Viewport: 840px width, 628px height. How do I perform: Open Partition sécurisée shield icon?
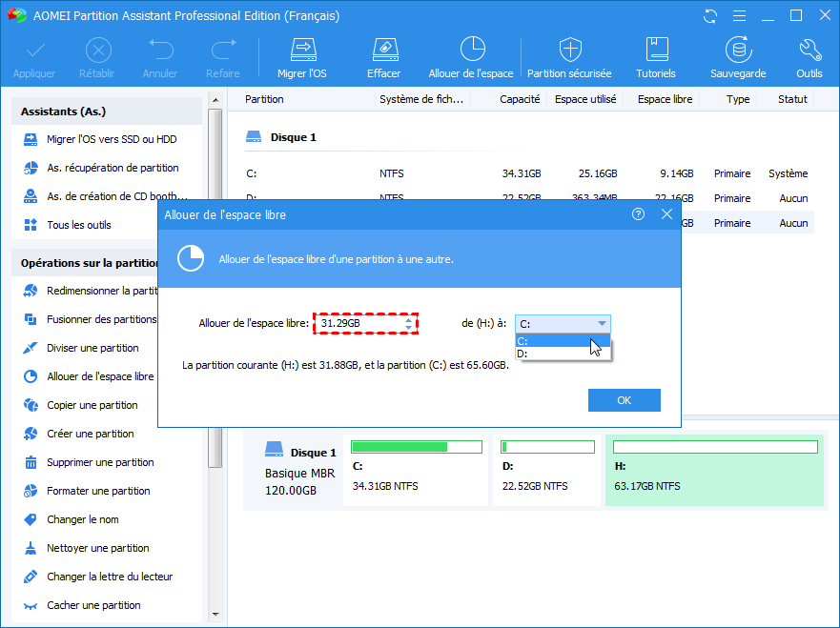pyautogui.click(x=570, y=50)
